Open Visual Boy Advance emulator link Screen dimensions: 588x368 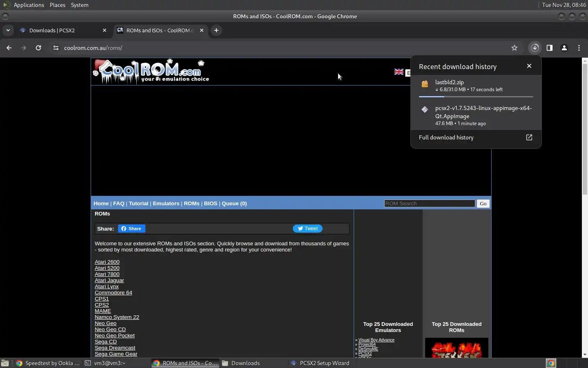coord(376,340)
